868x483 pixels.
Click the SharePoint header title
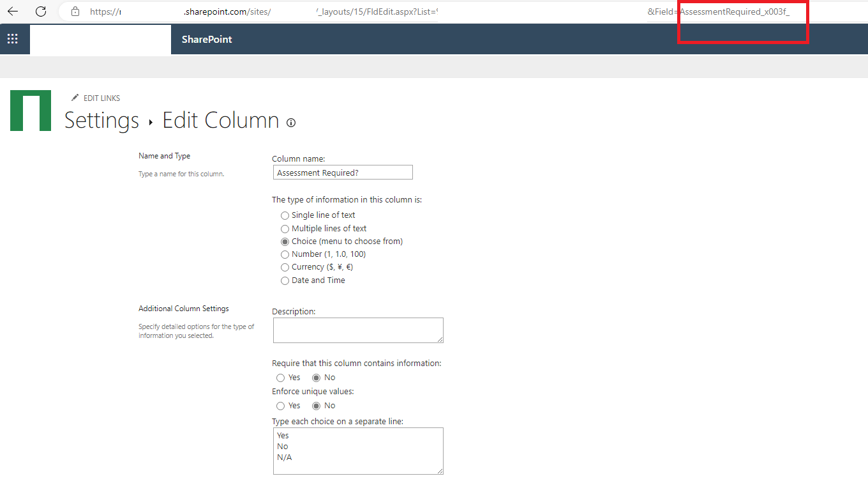tap(207, 40)
